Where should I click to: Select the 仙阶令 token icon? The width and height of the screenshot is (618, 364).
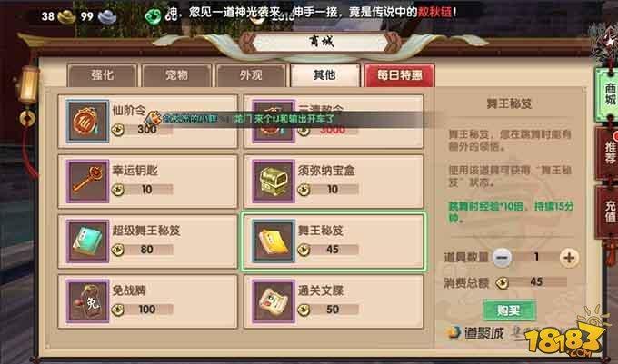point(87,121)
